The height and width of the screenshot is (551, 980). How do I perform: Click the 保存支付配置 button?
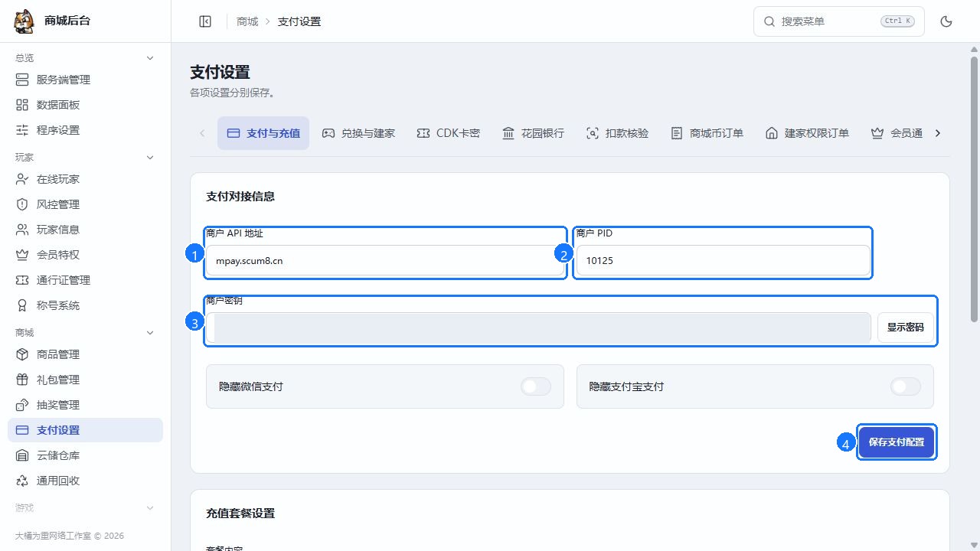tap(897, 442)
